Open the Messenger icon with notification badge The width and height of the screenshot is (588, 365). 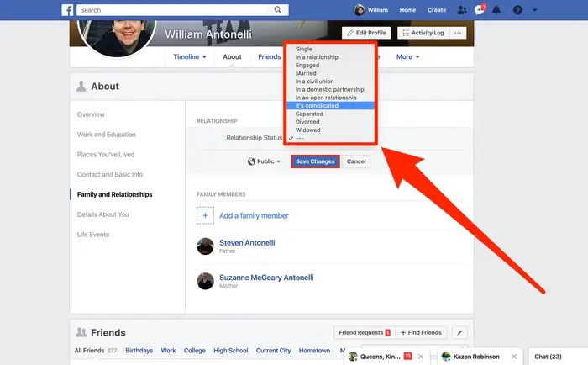pyautogui.click(x=480, y=10)
